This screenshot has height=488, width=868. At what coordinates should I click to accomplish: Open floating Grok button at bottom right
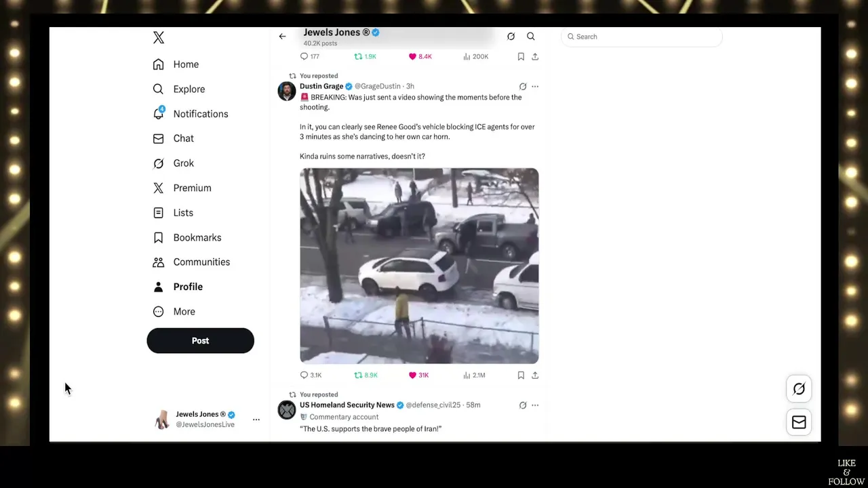click(799, 389)
